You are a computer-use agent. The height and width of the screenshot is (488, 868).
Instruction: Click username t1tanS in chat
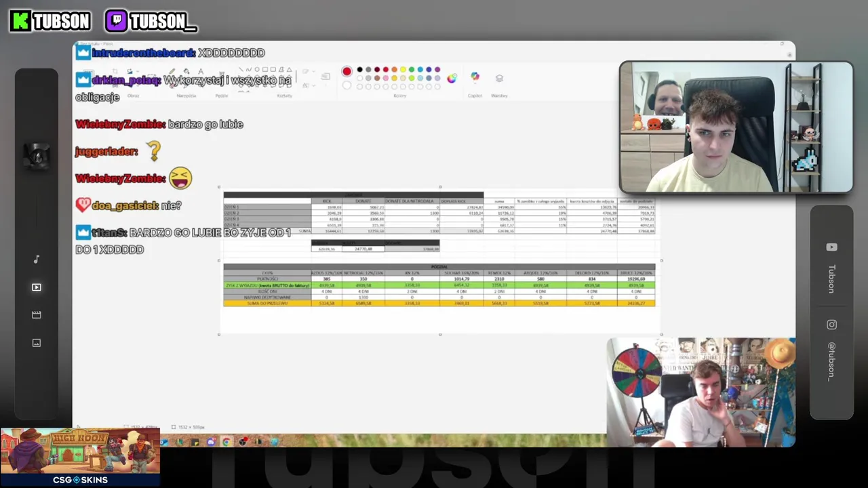tap(108, 232)
